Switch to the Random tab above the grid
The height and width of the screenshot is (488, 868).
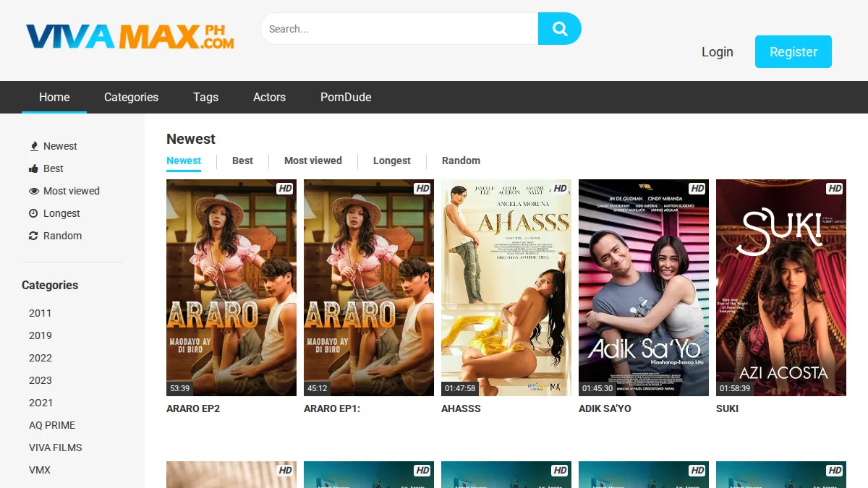[461, 160]
